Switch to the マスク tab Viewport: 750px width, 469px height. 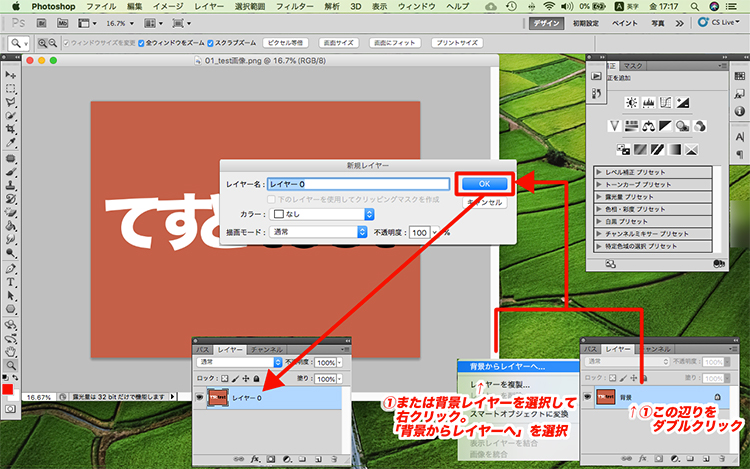632,65
